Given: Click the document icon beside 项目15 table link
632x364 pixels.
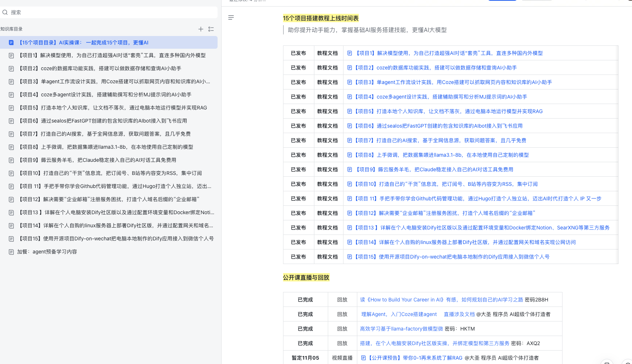Looking at the screenshot, I should coord(350,257).
